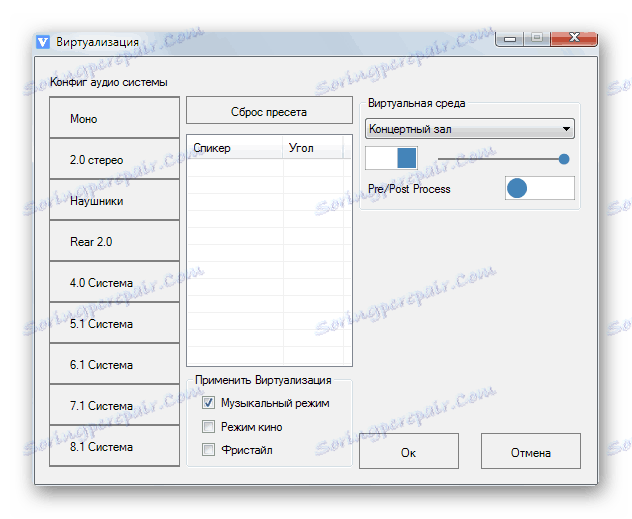Choose the 5.1 Система configuration
Screen dimensions: 632x519
pos(114,323)
